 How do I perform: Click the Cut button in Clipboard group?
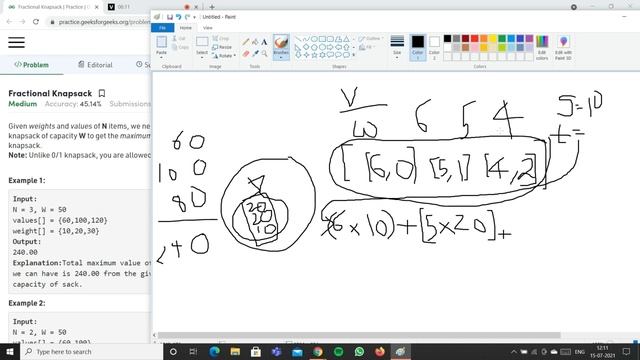[x=179, y=38]
